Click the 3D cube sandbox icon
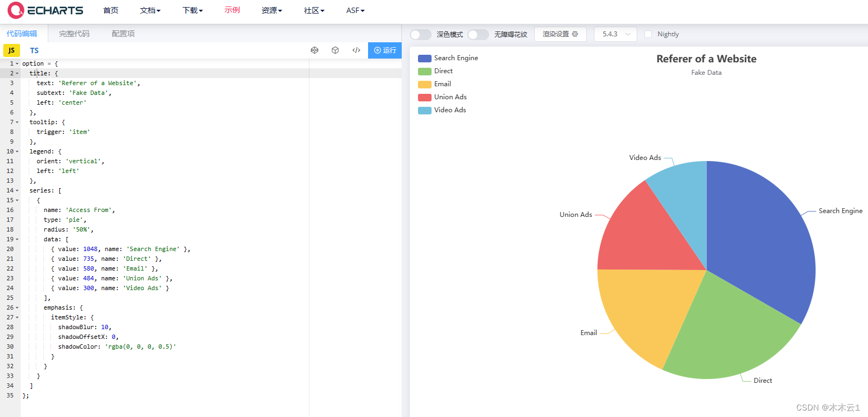The height and width of the screenshot is (417, 868). tap(335, 50)
